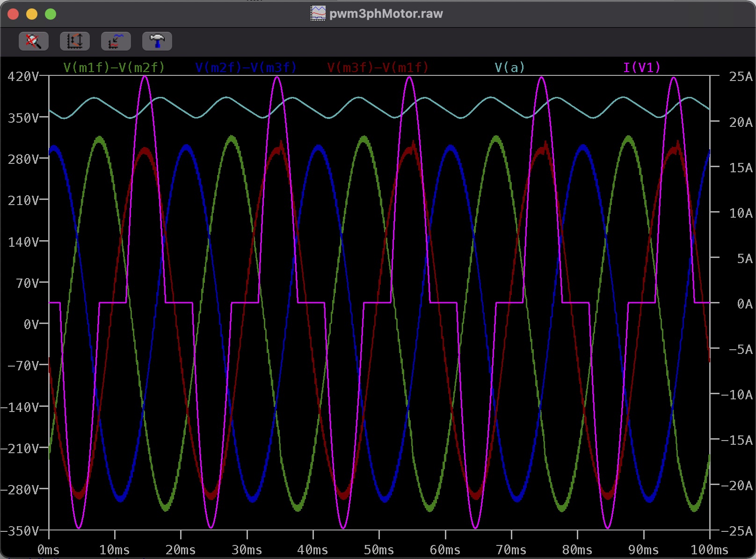Click the pwm3phMotor.raw document proxy icon
The width and height of the screenshot is (756, 559).
pyautogui.click(x=318, y=14)
